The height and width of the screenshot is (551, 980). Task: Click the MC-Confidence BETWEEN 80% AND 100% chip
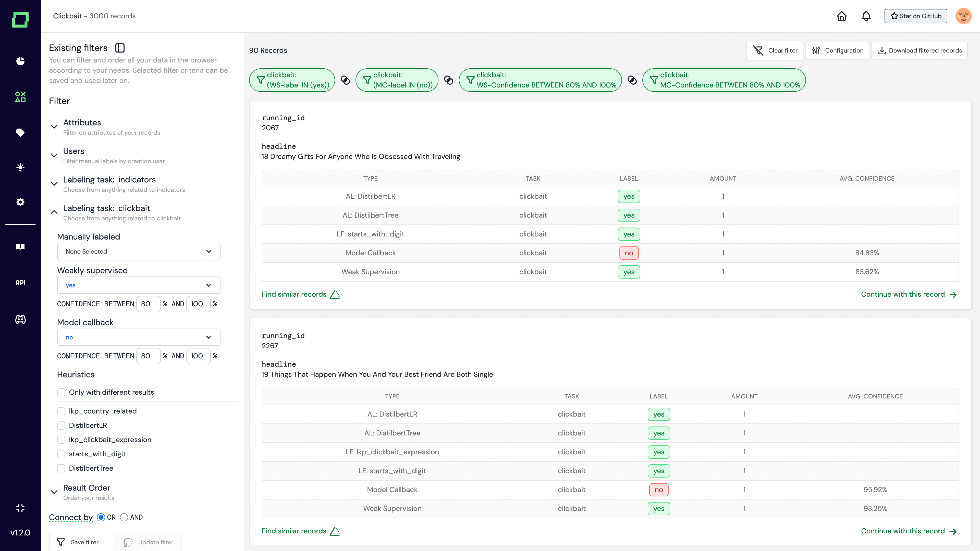724,80
